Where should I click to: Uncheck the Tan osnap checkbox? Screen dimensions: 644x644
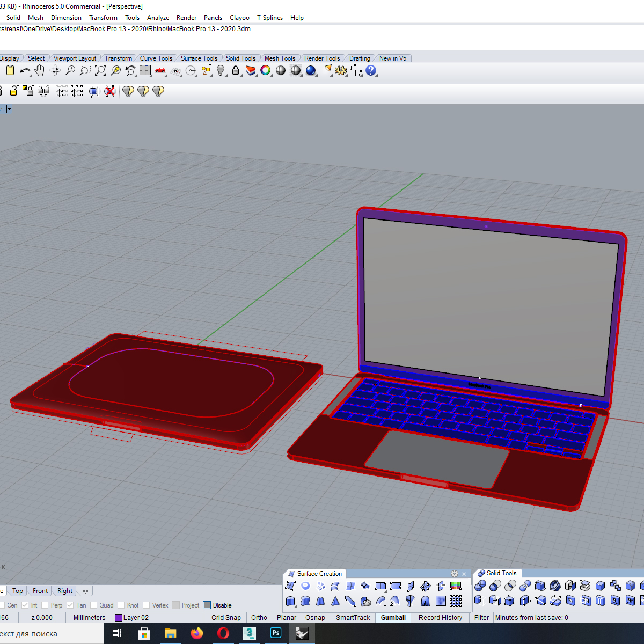point(70,605)
